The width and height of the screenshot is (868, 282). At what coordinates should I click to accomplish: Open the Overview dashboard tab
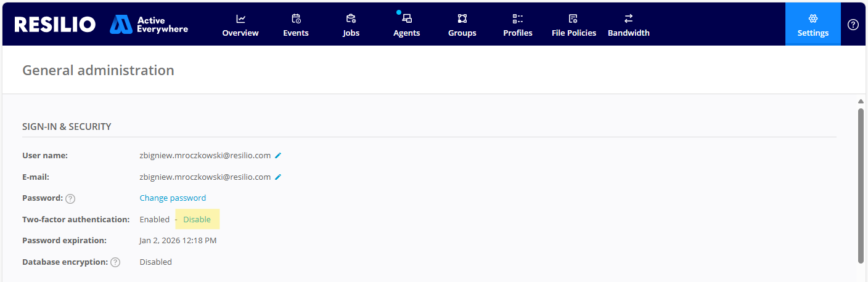240,25
